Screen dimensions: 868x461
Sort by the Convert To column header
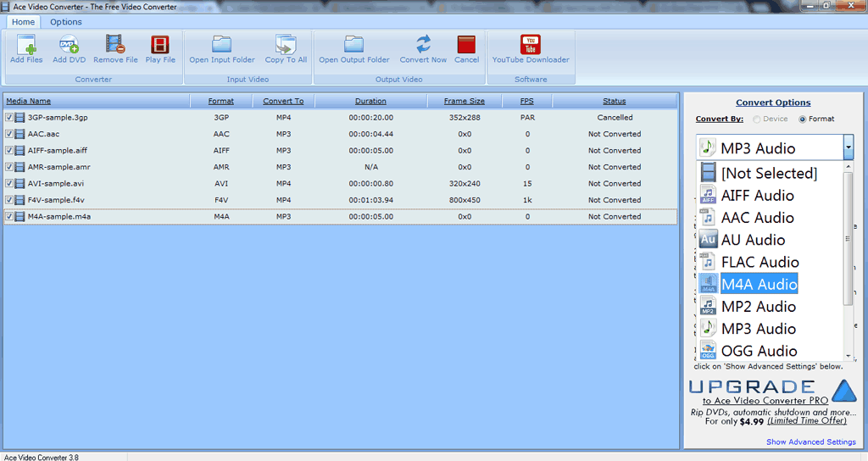283,101
